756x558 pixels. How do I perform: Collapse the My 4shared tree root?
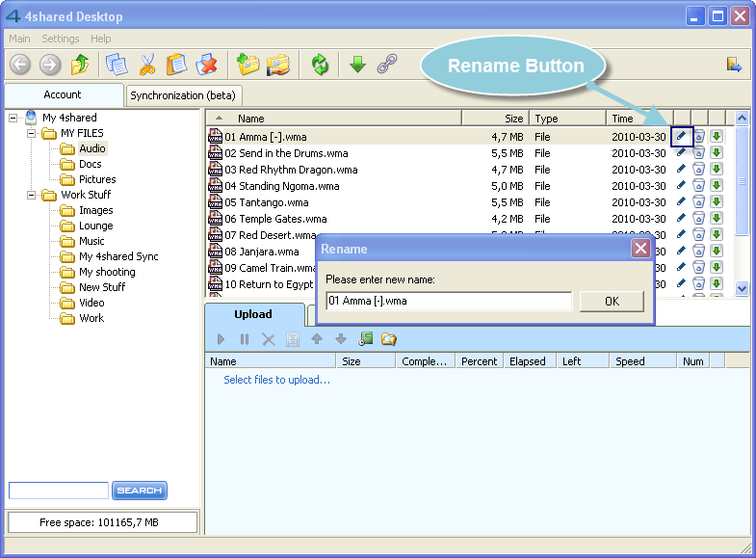tap(13, 118)
